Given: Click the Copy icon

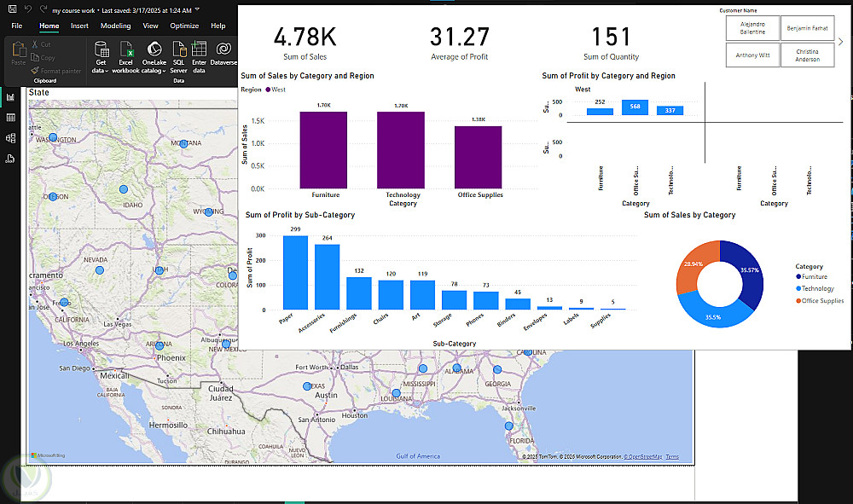Looking at the screenshot, I should [35, 57].
